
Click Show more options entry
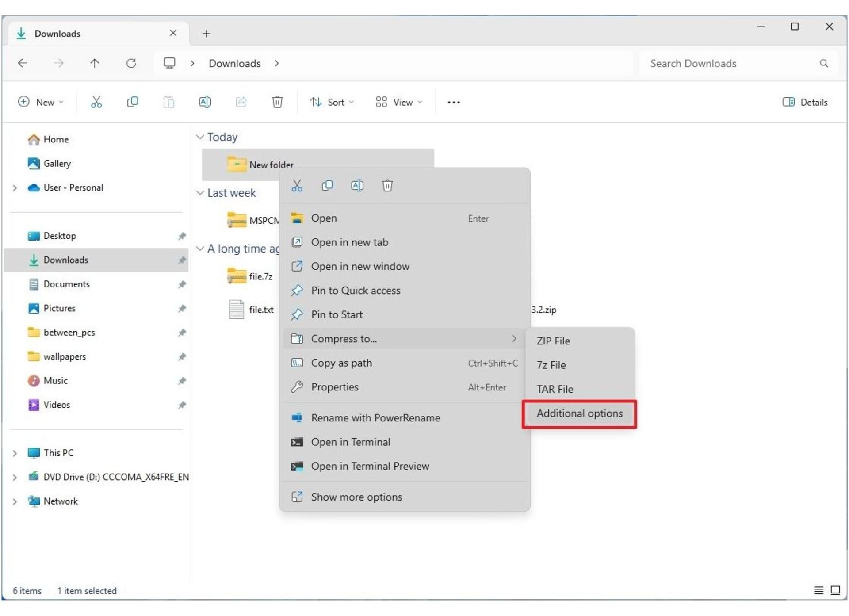(x=356, y=497)
